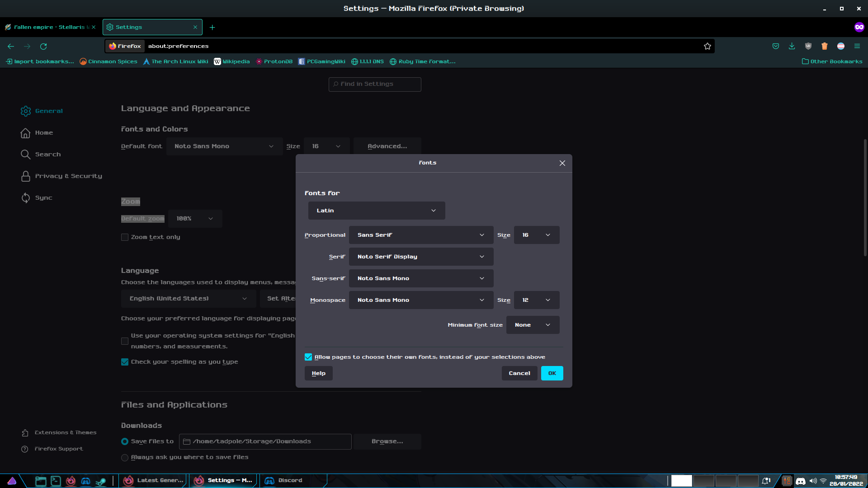Open a new tab with the plus button

[x=212, y=27]
